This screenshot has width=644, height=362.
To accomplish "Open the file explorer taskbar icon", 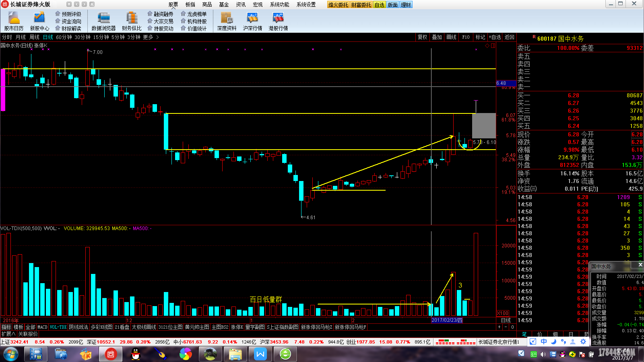I will [235, 354].
